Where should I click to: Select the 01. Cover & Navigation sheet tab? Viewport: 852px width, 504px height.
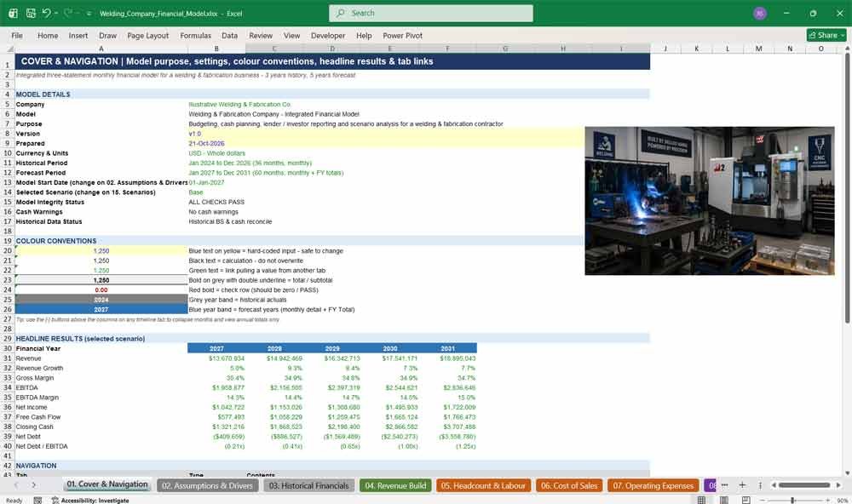click(107, 484)
